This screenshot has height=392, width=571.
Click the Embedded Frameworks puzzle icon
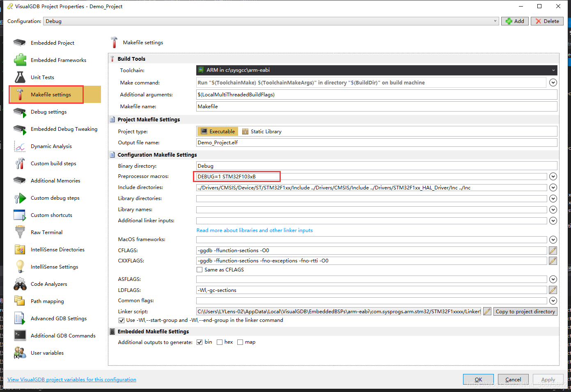pos(20,60)
